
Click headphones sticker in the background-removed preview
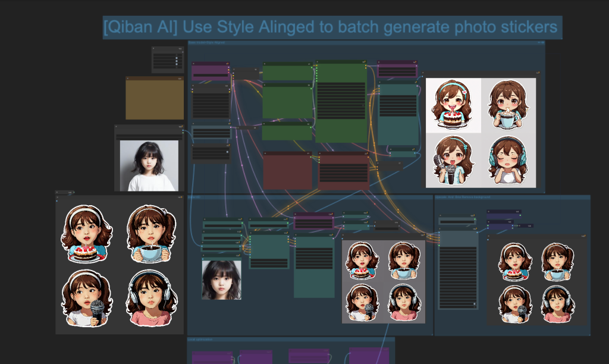(x=558, y=304)
